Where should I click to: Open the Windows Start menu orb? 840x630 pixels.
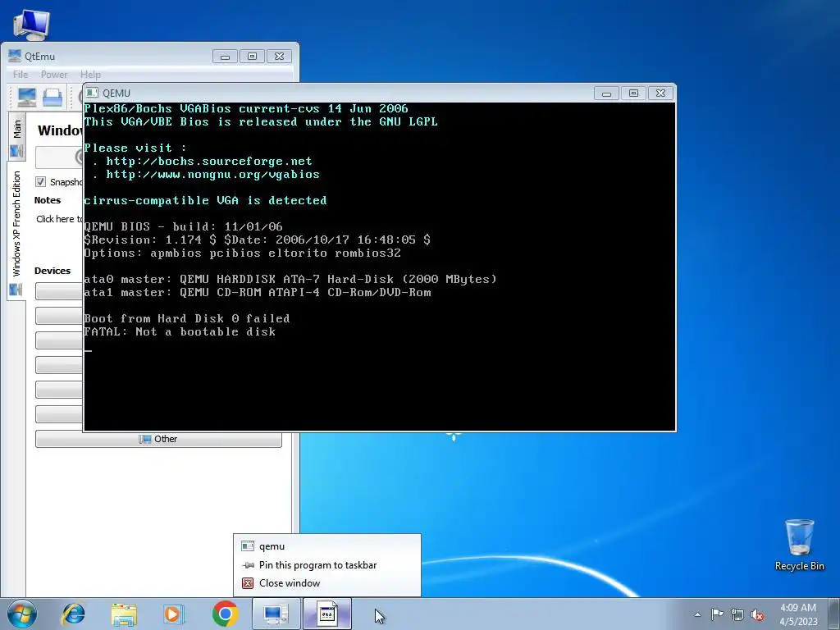click(21, 614)
